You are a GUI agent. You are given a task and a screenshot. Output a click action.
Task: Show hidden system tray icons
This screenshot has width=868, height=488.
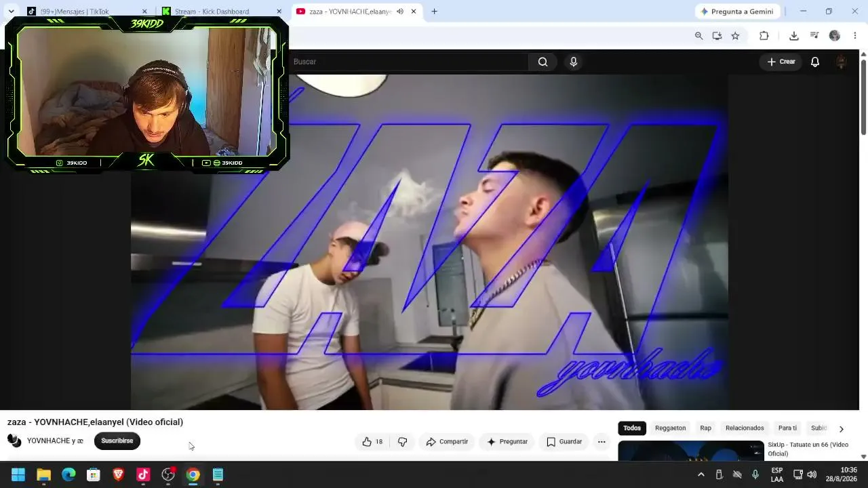click(x=701, y=474)
